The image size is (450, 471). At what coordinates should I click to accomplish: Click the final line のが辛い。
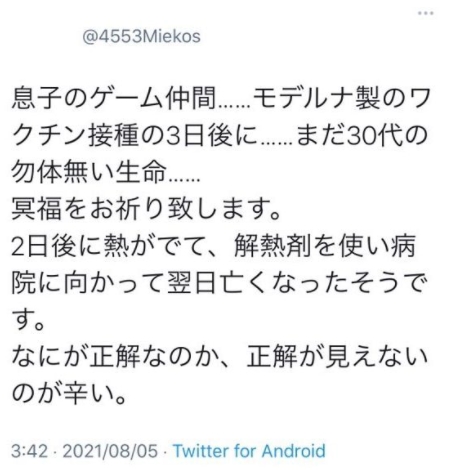(x=69, y=393)
